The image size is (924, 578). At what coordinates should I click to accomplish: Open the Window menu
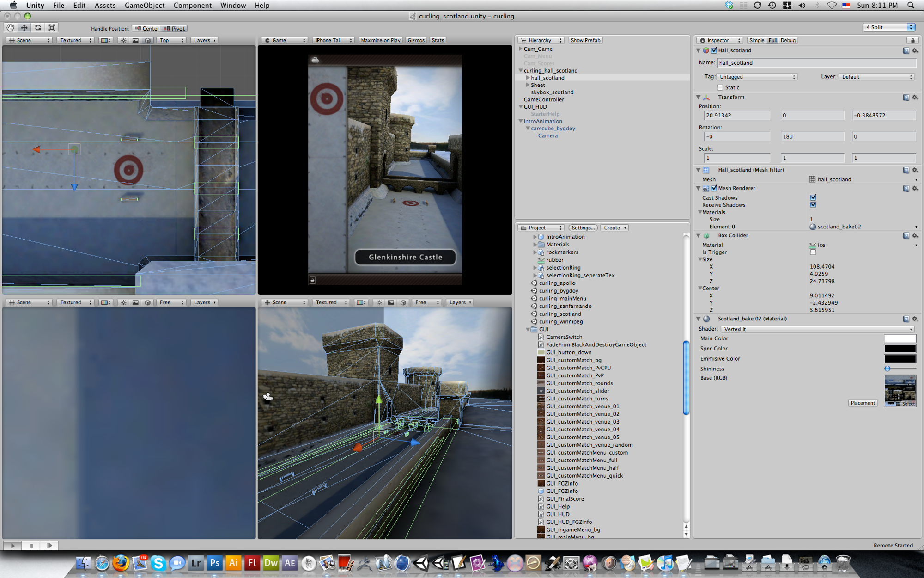point(233,6)
